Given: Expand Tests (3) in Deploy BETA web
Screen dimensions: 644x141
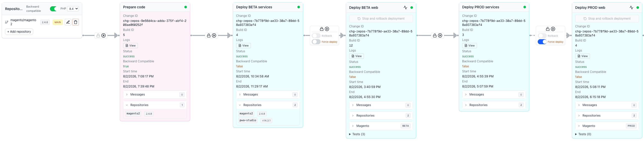Looking at the screenshot, I should 357,134.
